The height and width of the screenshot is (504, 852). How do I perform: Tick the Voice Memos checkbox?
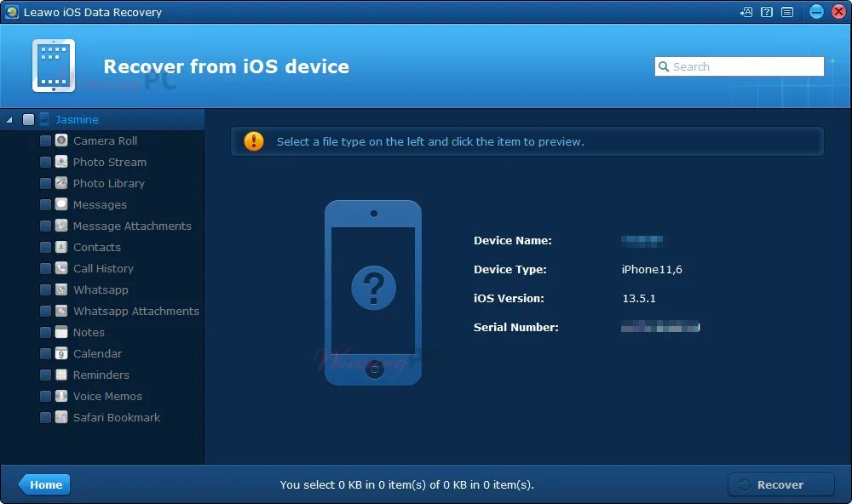click(x=46, y=396)
